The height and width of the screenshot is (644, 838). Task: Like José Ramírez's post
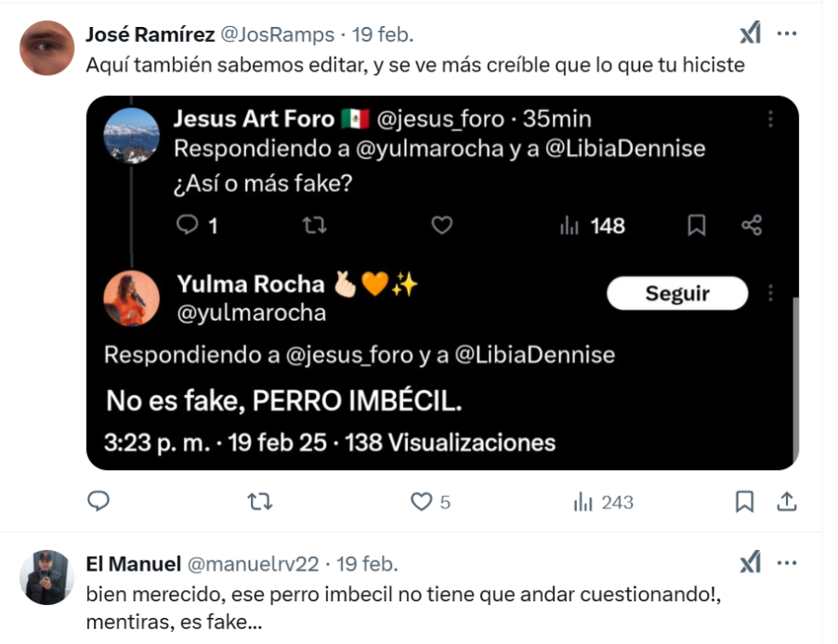423,502
